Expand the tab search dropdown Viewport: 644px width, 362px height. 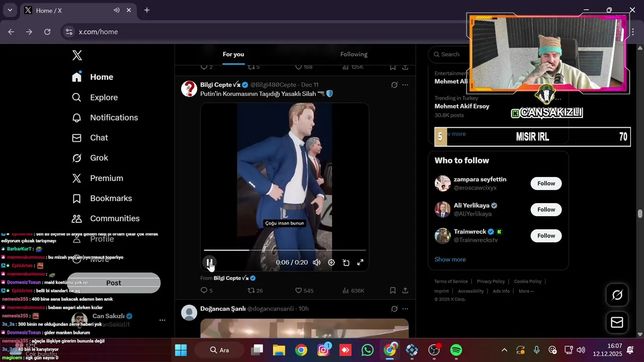10,10
